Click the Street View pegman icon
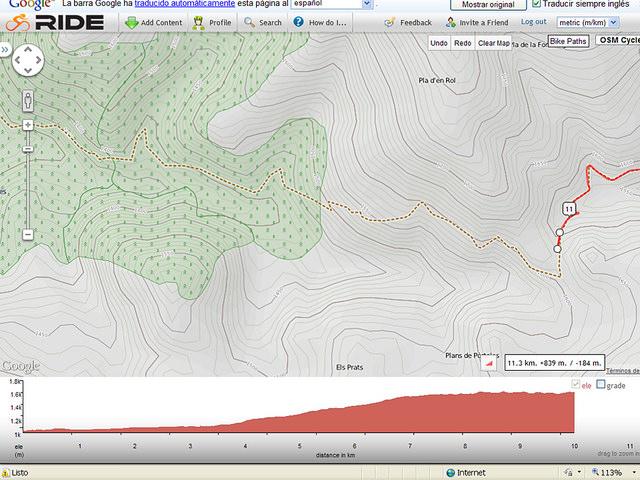 pyautogui.click(x=28, y=100)
